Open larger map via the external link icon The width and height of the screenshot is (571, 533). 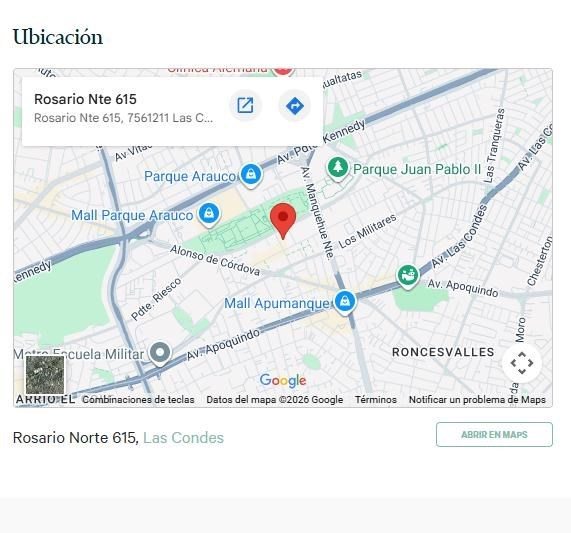[245, 106]
